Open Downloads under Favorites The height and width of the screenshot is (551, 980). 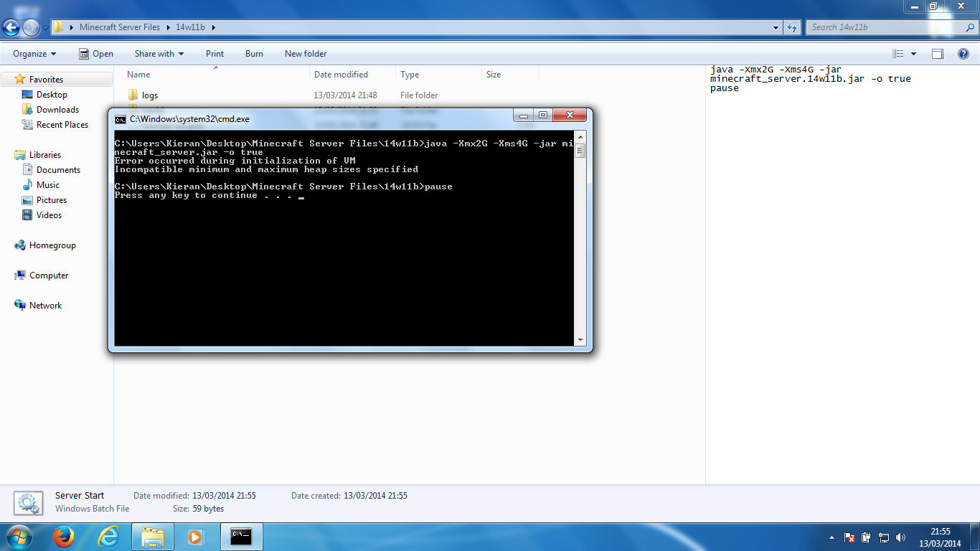[x=57, y=110]
